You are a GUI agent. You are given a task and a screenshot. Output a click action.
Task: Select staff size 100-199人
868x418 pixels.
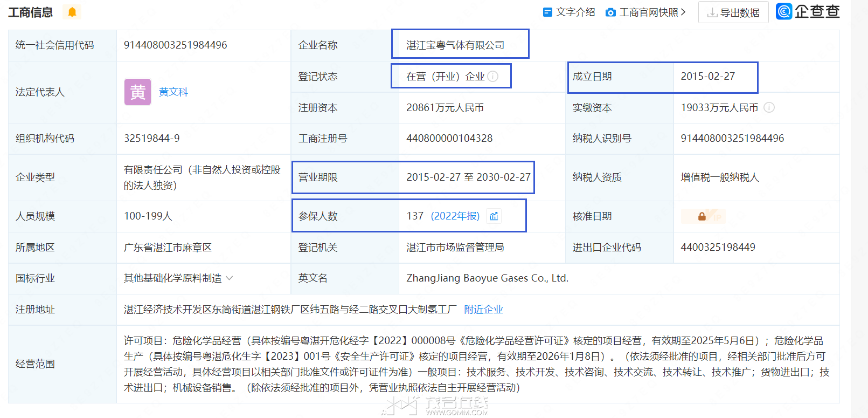pos(148,216)
